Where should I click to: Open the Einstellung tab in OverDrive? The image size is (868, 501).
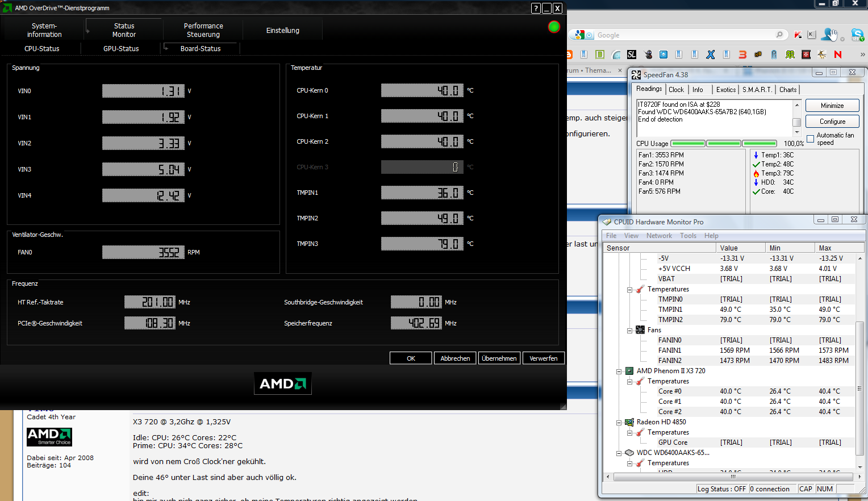coord(283,30)
